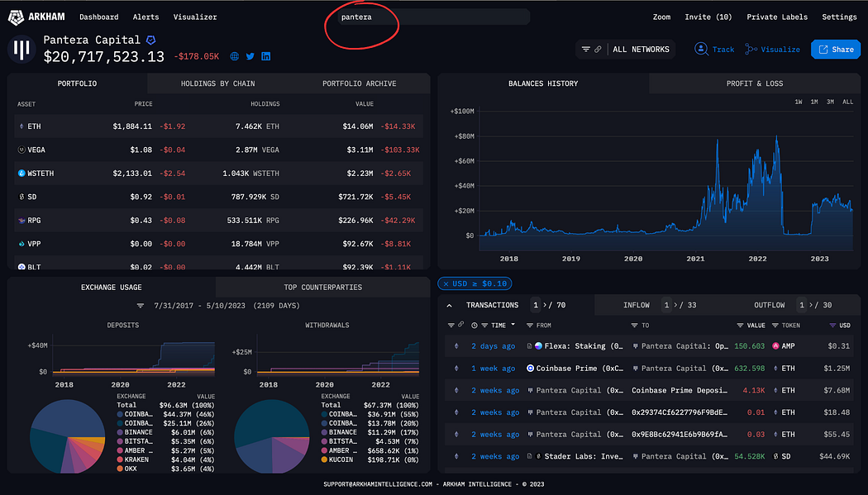Select the 1M range on balances chart
Image resolution: width=868 pixels, height=495 pixels.
pos(813,102)
